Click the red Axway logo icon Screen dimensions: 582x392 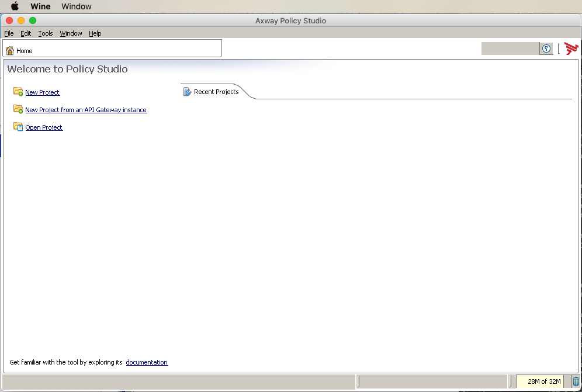click(x=571, y=48)
